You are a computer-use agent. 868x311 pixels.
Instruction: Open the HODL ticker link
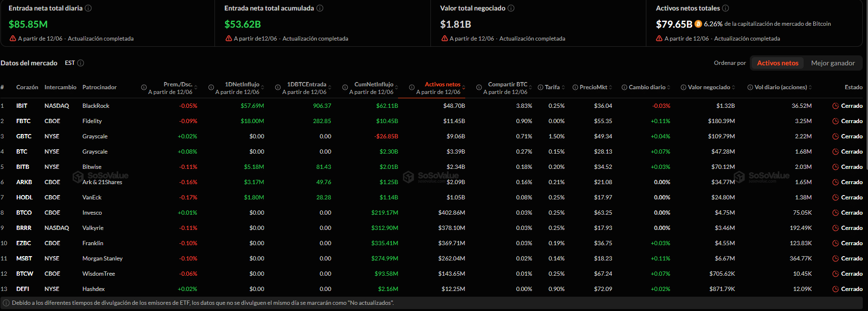pos(24,197)
